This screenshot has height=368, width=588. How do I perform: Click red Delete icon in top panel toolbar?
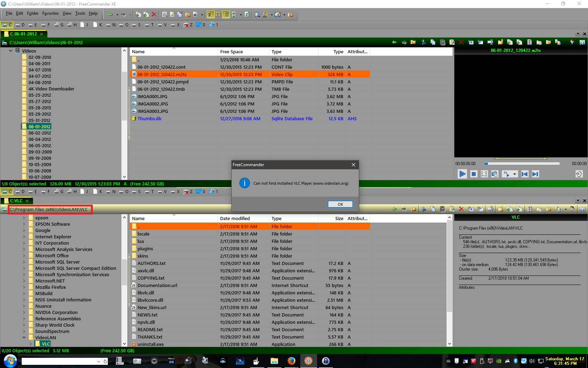point(461,42)
